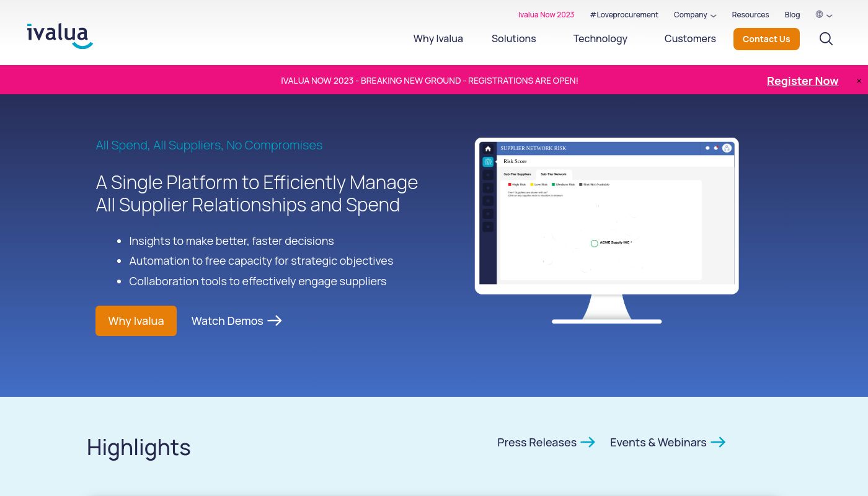Click 'Automation to free capacity' bullet text
The width and height of the screenshot is (868, 496).
(x=261, y=261)
